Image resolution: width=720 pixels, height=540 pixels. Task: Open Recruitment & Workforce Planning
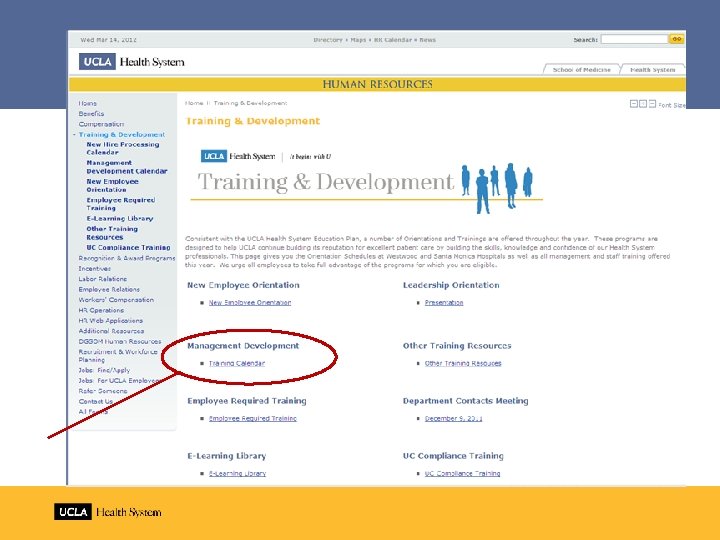click(118, 356)
